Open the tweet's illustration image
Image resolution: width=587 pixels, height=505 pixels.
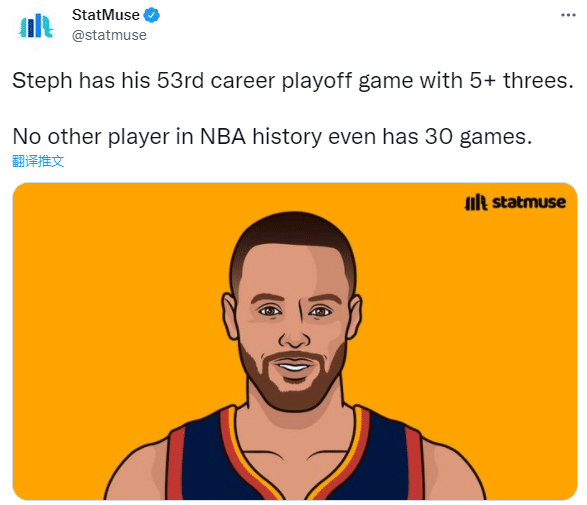point(295,341)
